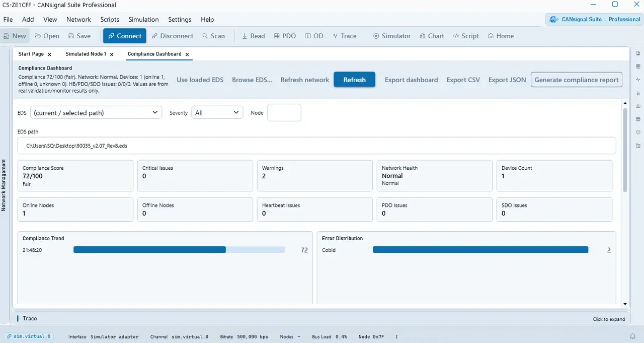This screenshot has width=644, height=343.
Task: Click Export CSV
Action: point(463,80)
